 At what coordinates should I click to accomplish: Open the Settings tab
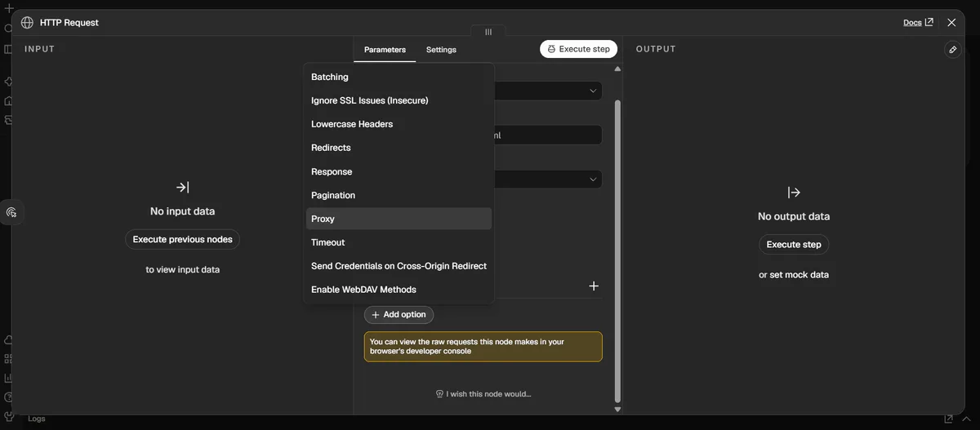point(441,50)
